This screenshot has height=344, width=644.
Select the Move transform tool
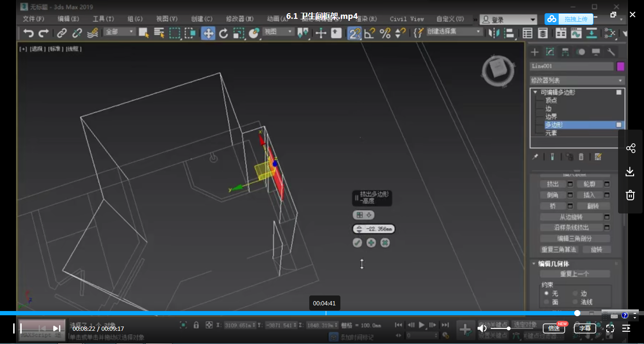[208, 33]
